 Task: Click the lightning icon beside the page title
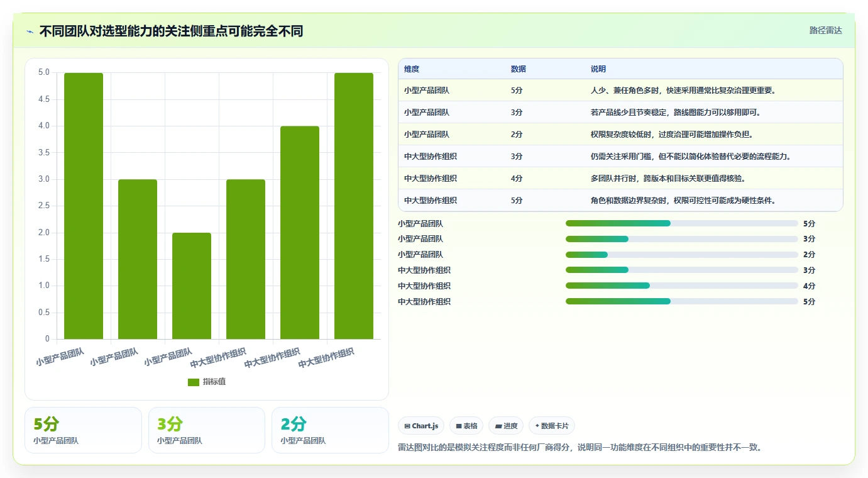click(30, 31)
